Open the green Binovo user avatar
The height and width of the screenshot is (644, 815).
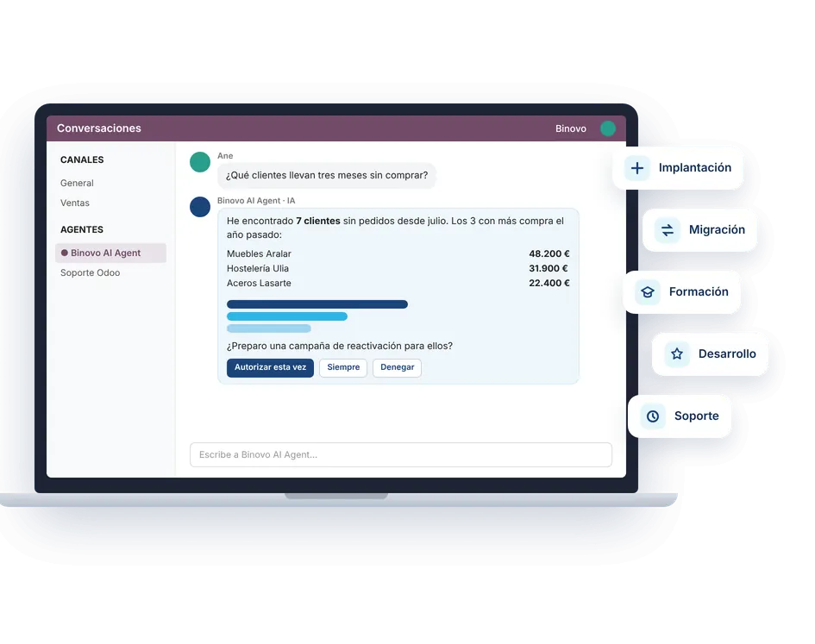pos(608,128)
